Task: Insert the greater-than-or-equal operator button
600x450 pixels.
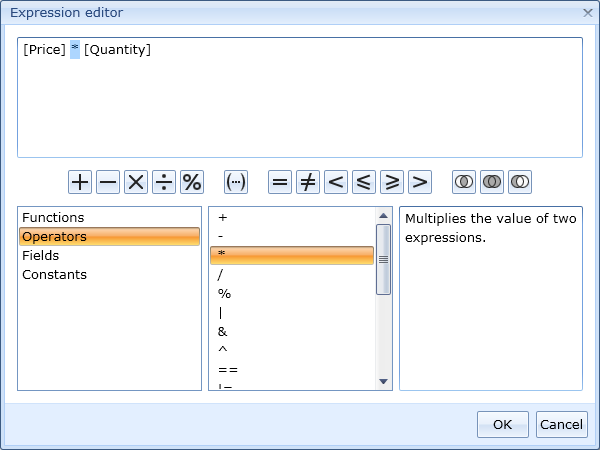Action: pyautogui.click(x=392, y=182)
